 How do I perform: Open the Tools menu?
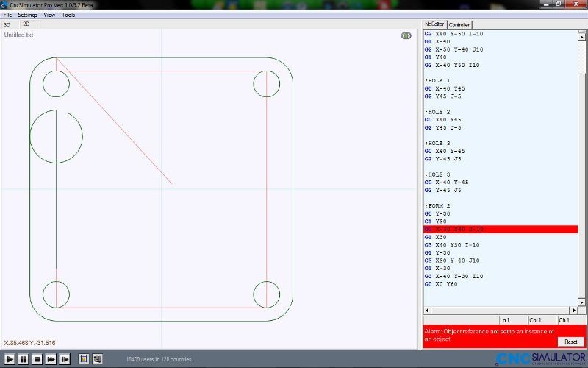click(x=68, y=15)
